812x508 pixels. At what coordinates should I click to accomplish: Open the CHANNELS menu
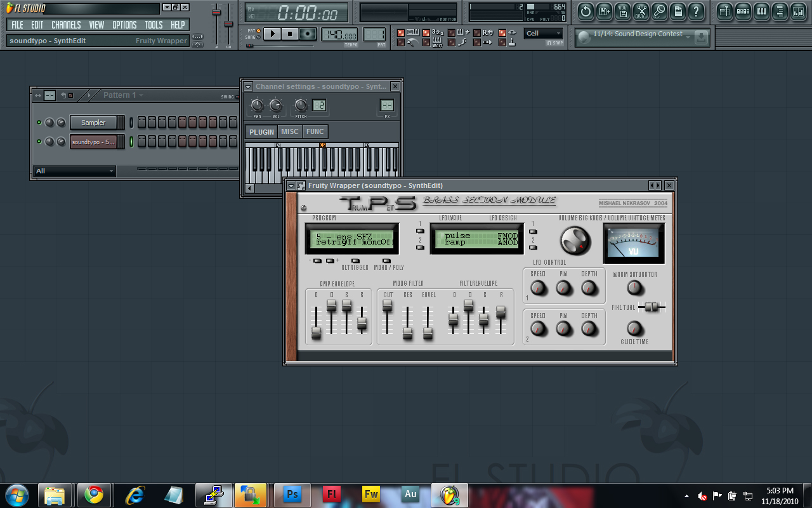[66, 25]
